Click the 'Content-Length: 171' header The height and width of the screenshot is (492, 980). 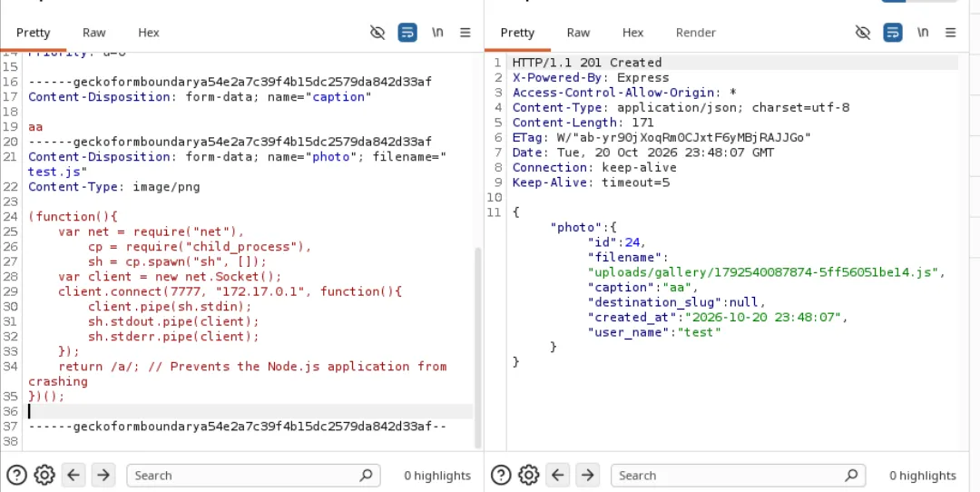coord(583,123)
